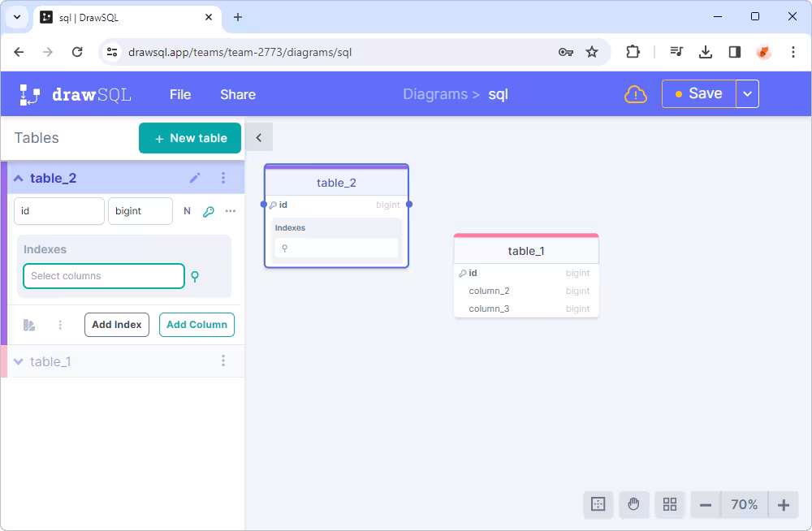Image resolution: width=812 pixels, height=531 pixels.
Task: Open Chrome extensions puzzle icon
Action: pyautogui.click(x=633, y=52)
